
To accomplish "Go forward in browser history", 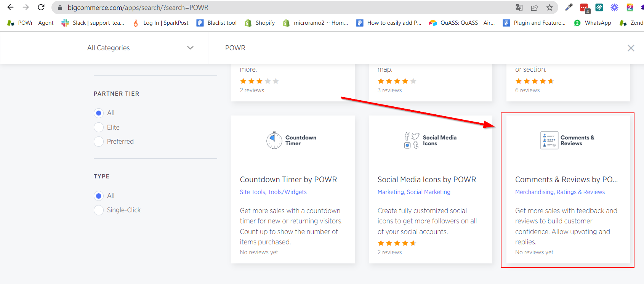I will point(26,7).
